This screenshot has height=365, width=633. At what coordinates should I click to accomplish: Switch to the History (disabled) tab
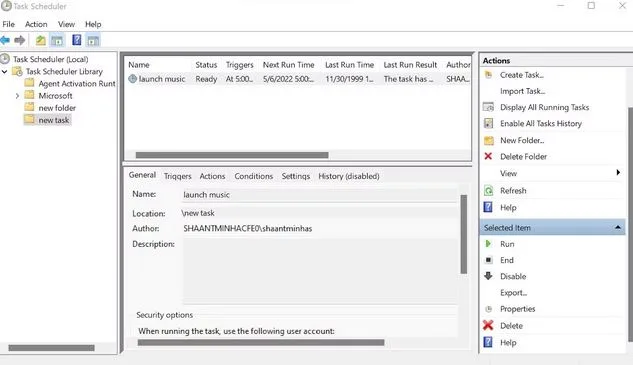click(x=349, y=176)
